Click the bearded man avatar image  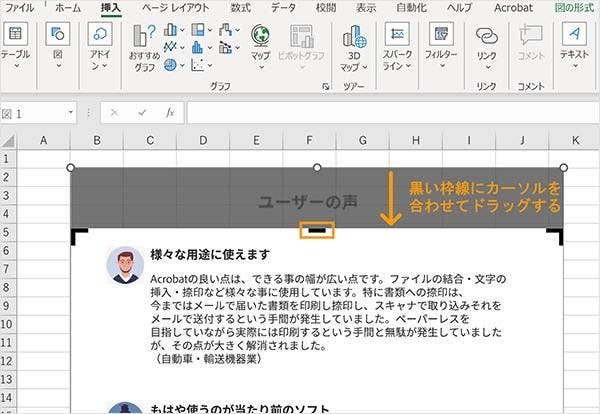[125, 265]
